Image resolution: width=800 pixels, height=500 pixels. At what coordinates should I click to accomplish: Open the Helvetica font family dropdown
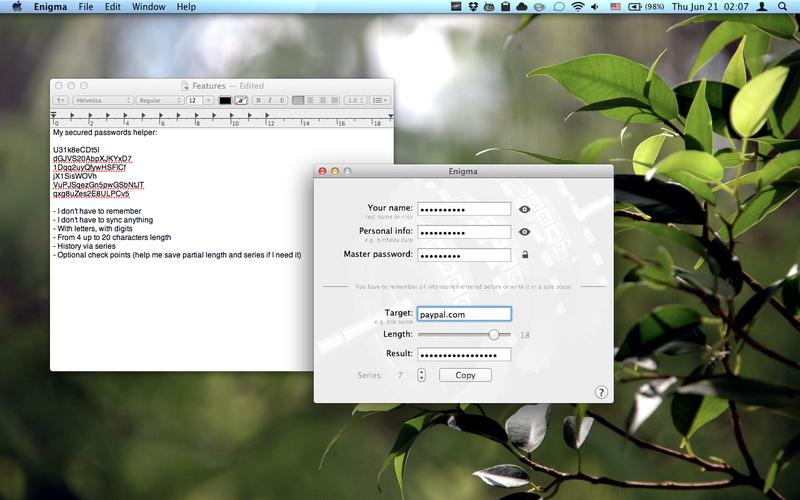[102, 100]
